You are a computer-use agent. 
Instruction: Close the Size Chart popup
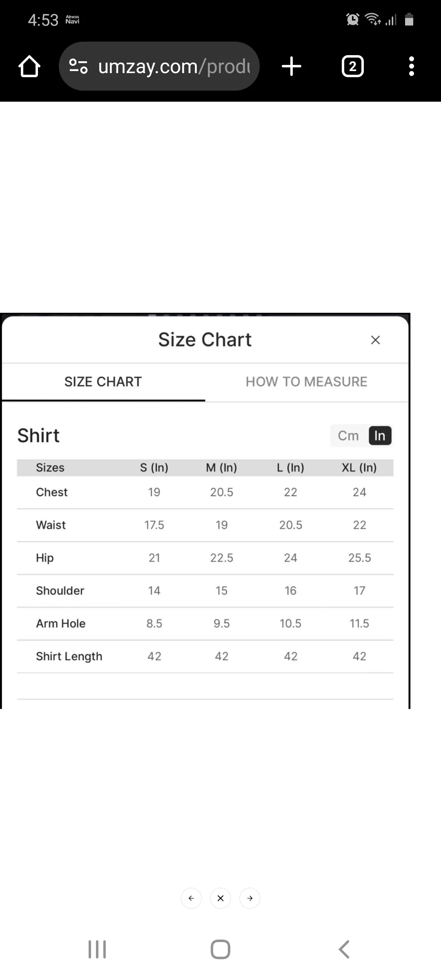375,340
